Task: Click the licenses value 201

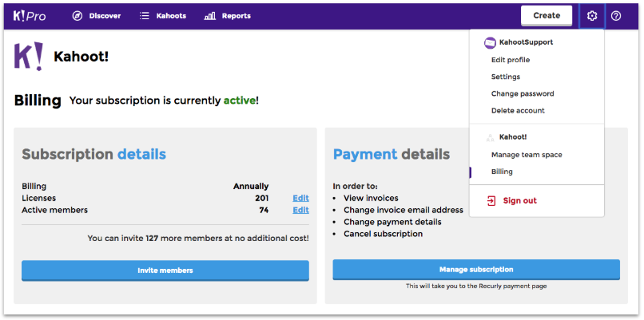Action: (x=261, y=198)
